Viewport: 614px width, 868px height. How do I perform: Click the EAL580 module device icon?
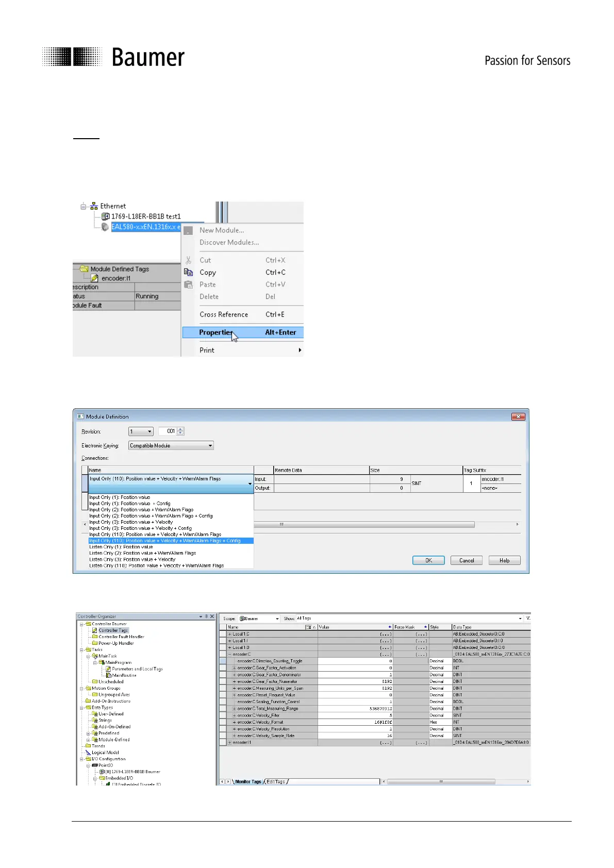(x=105, y=227)
